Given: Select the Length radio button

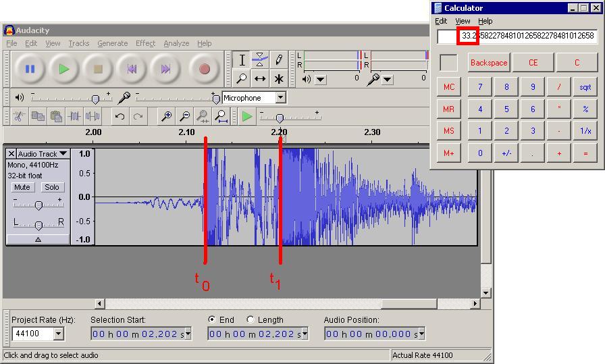Looking at the screenshot, I should pos(251,319).
